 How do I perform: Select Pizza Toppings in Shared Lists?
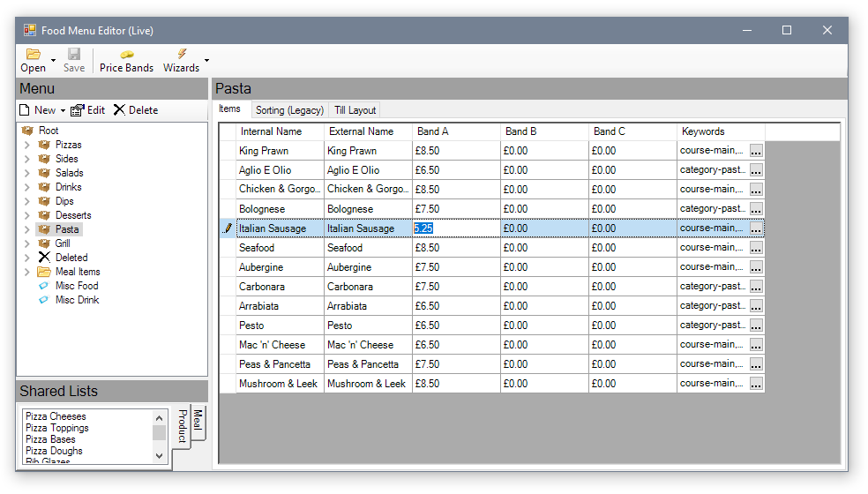[x=56, y=428]
